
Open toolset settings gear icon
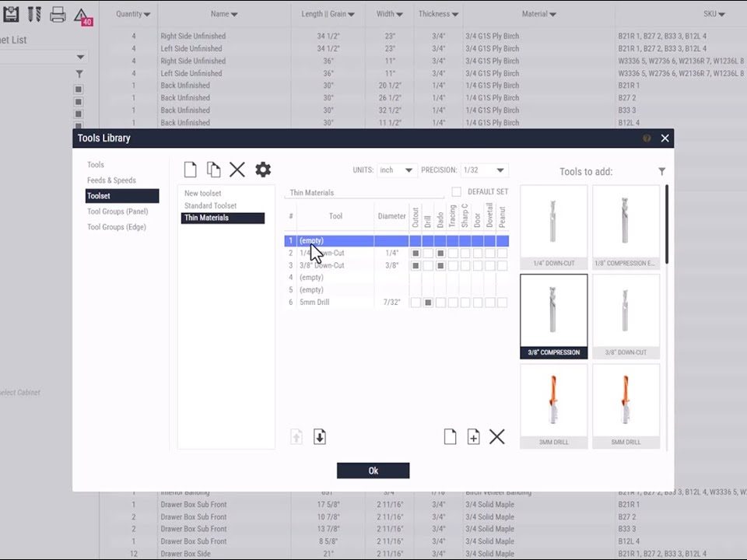(263, 170)
